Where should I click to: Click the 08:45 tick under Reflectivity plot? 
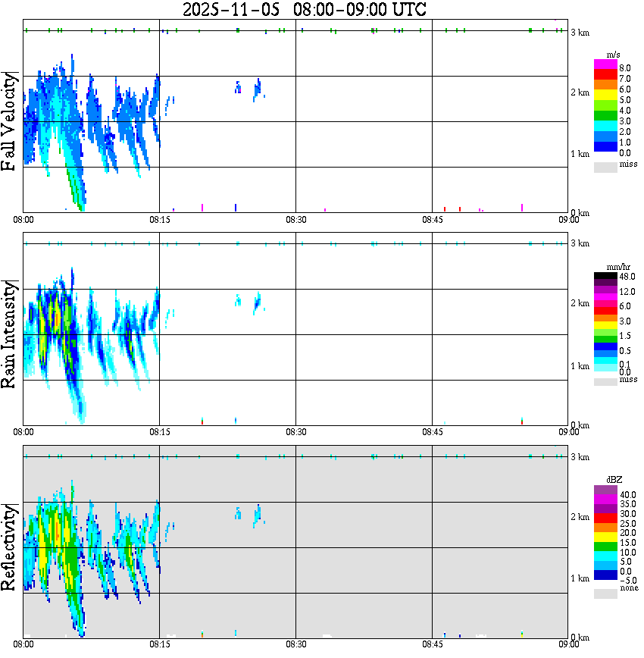tap(432, 644)
